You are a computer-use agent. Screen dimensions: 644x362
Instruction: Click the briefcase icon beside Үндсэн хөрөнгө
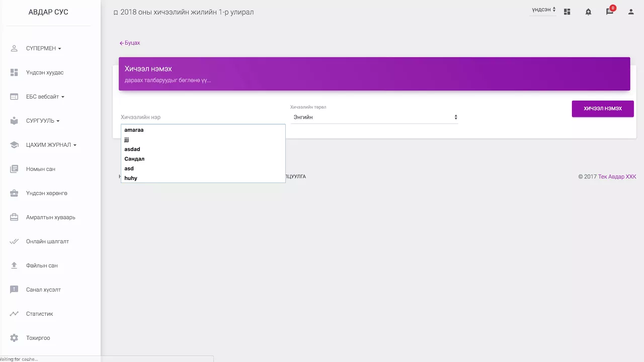click(x=14, y=193)
